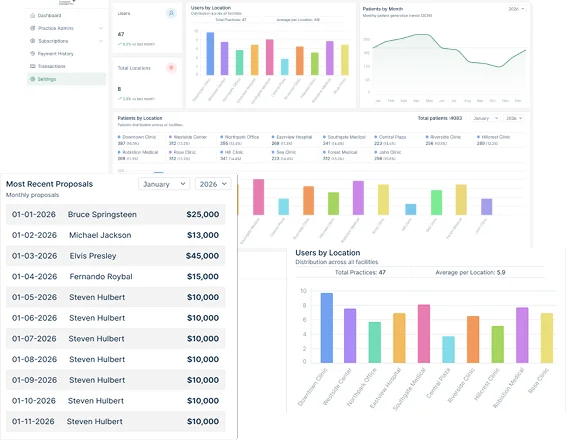Image resolution: width=566 pixels, height=440 pixels.
Task: Click the Average per Location: 5.9 label in the enlarged chart
Action: (x=470, y=273)
